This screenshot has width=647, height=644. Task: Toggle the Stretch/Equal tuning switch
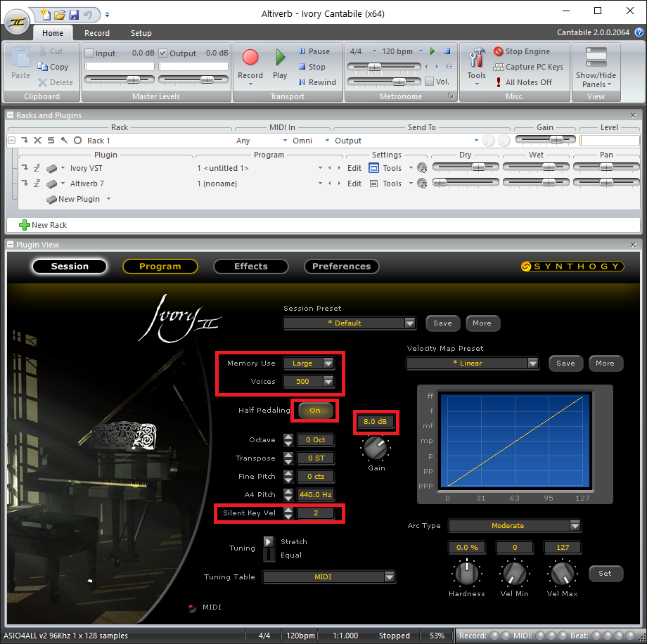point(269,548)
